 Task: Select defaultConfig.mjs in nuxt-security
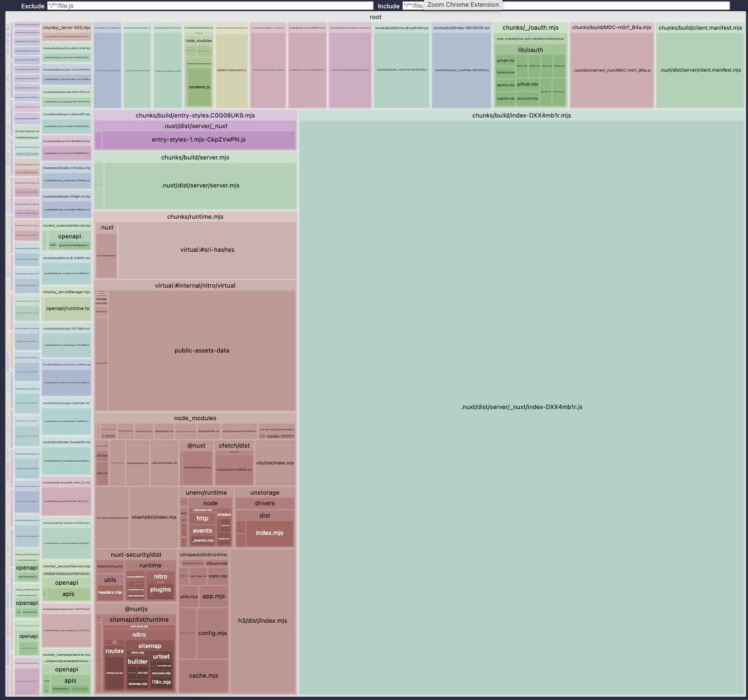click(x=110, y=566)
